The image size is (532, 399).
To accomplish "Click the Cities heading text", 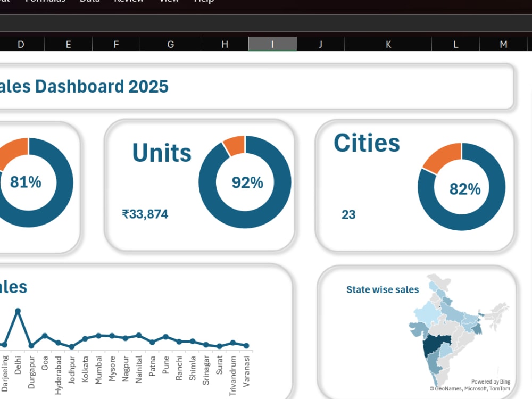I will coord(367,143).
